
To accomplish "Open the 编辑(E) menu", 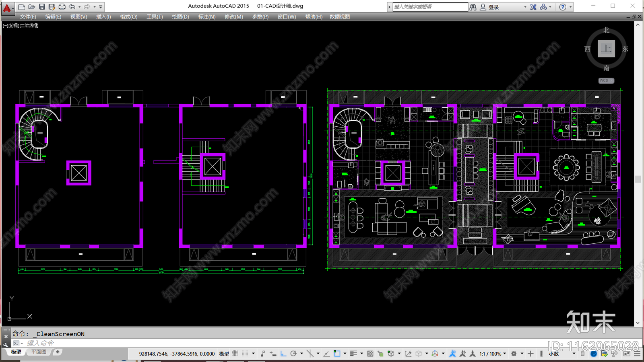I will pos(53,17).
